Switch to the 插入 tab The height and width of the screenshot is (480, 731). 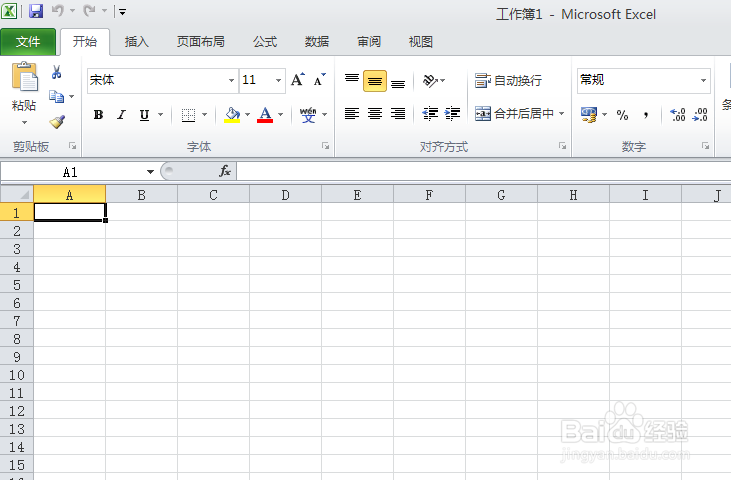[x=137, y=42]
